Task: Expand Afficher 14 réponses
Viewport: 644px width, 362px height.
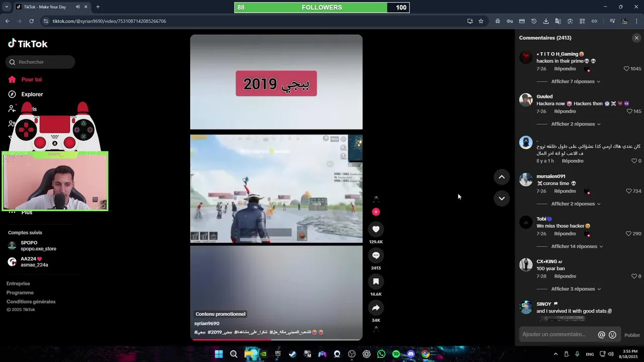Action: coord(577,246)
